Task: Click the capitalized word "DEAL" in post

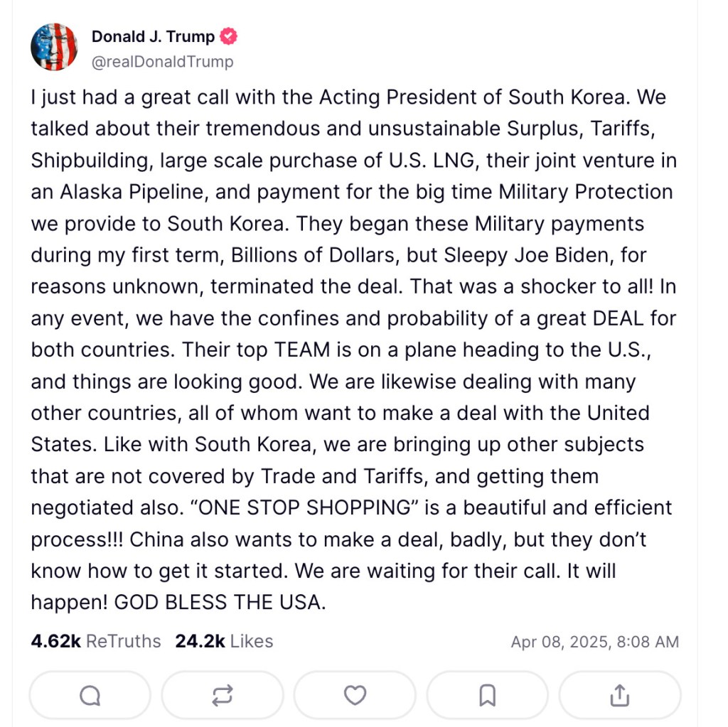Action: [x=619, y=318]
